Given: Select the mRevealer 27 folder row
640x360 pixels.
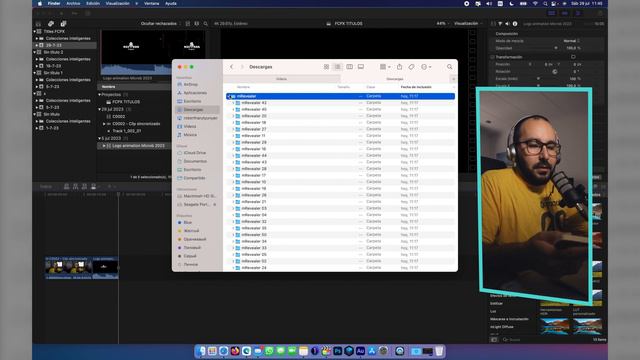Looking at the screenshot, I should 340,129.
